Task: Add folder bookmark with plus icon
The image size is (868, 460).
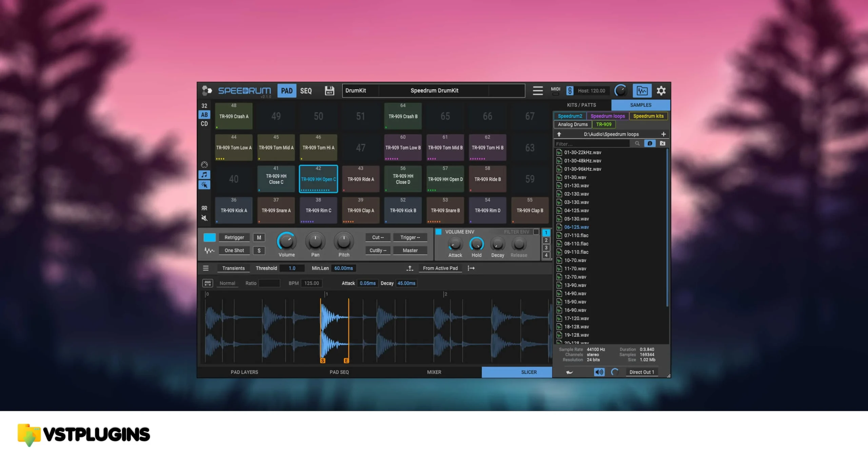Action: 663,134
